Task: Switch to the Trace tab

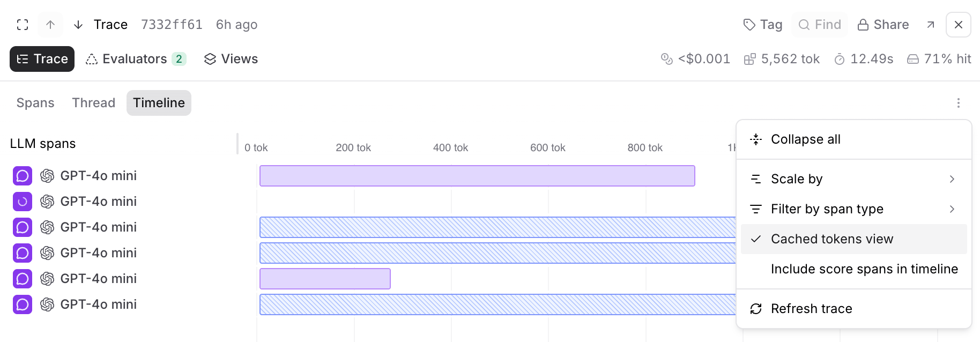Action: (x=42, y=59)
